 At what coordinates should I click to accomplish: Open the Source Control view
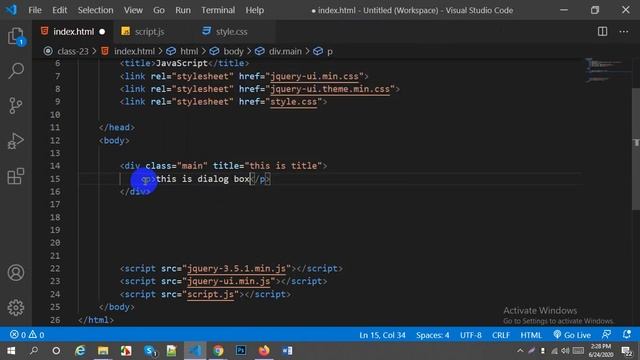16,106
